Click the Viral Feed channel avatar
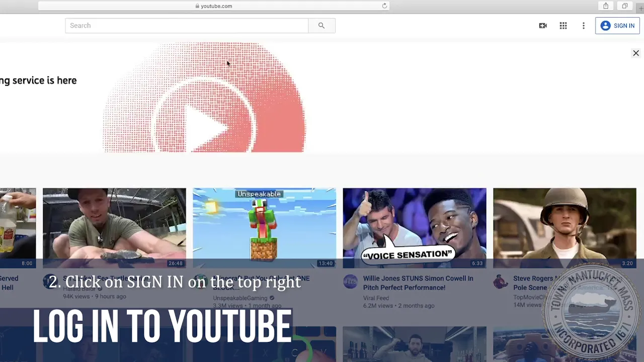 350,282
